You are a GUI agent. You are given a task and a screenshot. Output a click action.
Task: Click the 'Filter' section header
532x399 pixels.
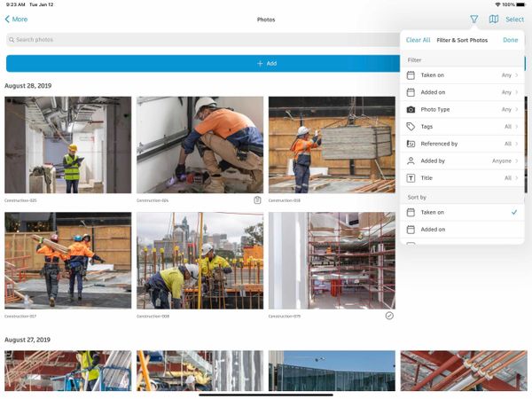point(414,60)
